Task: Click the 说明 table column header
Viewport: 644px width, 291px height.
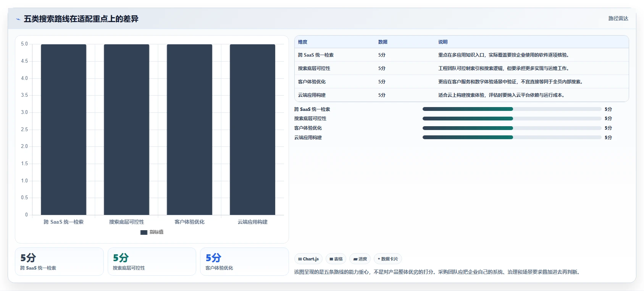Action: coord(443,42)
